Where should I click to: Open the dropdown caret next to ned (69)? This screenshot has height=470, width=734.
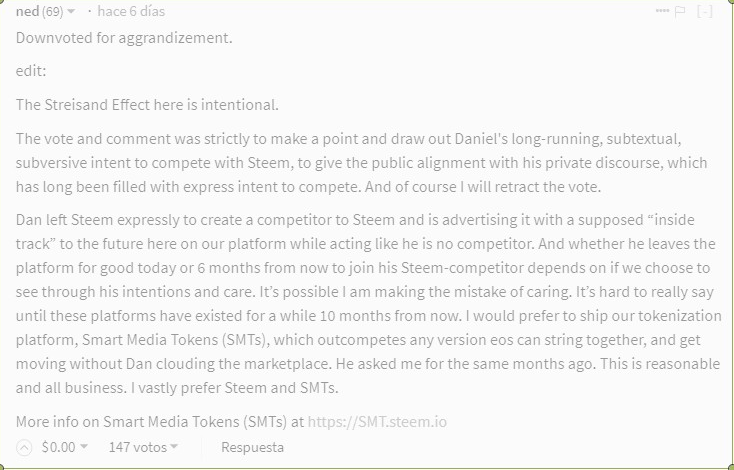click(x=71, y=12)
